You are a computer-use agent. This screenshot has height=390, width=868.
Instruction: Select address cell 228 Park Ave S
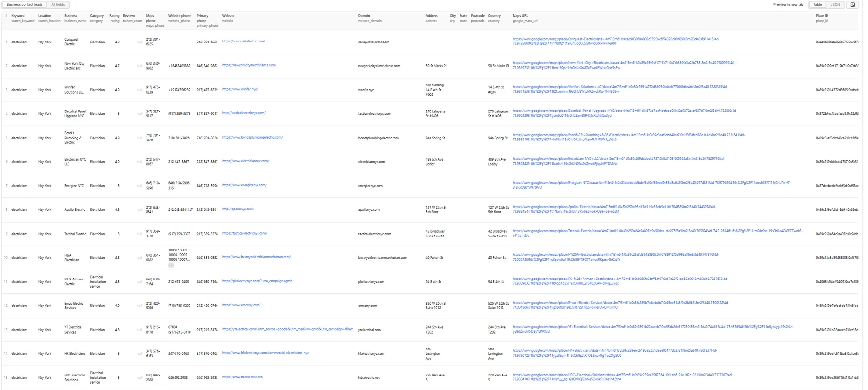click(x=435, y=377)
